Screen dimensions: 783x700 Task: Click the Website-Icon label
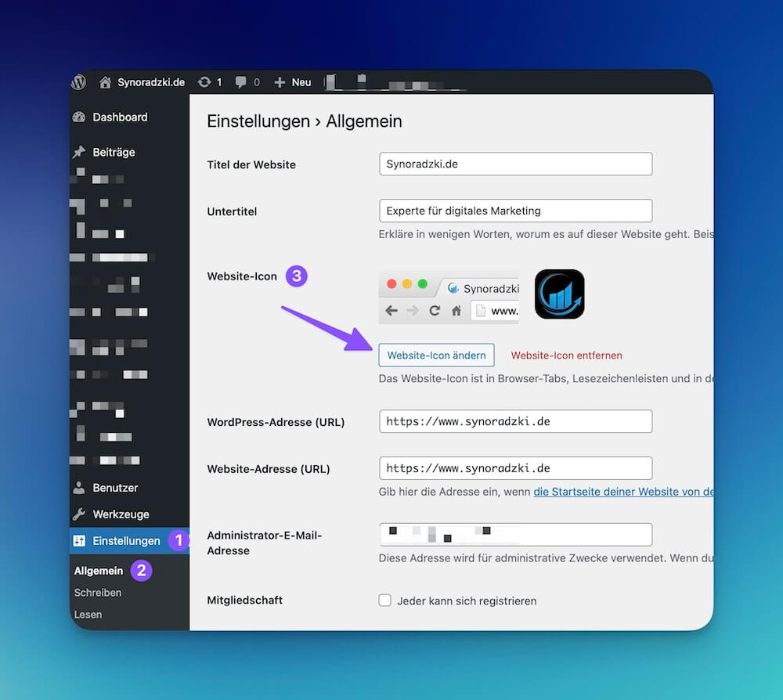242,276
